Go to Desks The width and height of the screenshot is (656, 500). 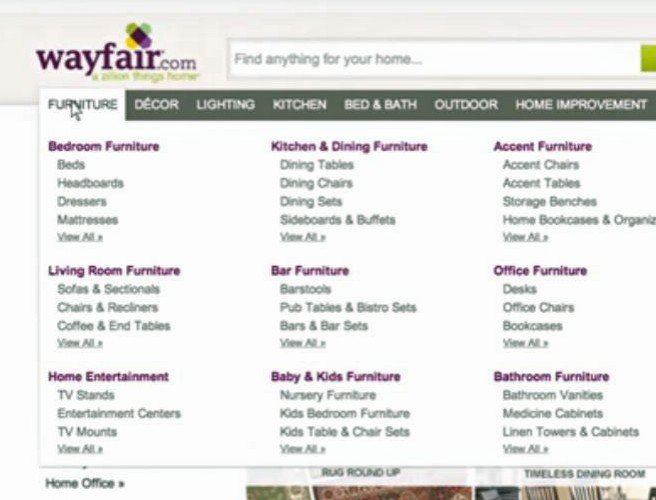coord(520,289)
